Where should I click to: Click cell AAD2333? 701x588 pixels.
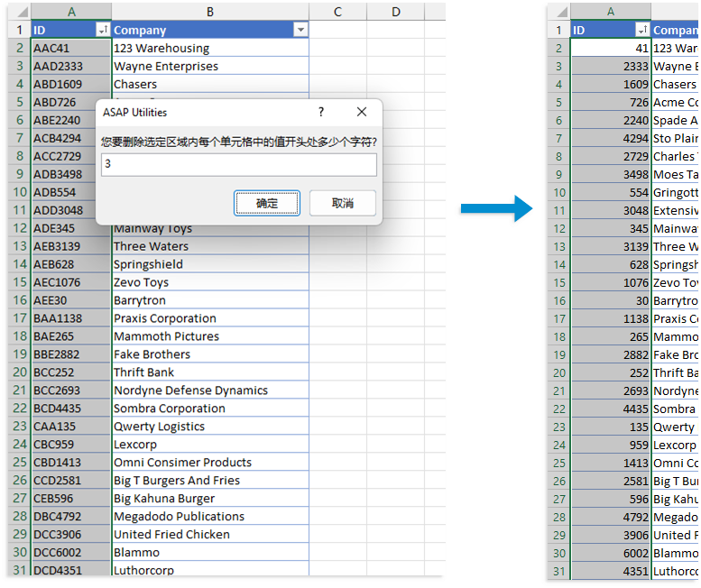point(71,66)
